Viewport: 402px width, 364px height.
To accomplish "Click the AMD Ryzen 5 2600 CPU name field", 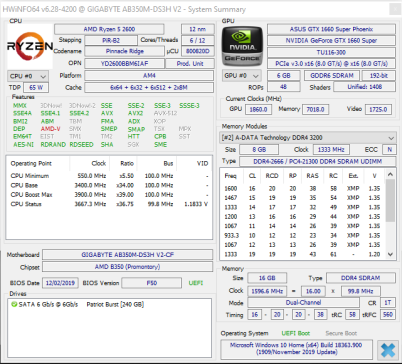I will tap(109, 29).
